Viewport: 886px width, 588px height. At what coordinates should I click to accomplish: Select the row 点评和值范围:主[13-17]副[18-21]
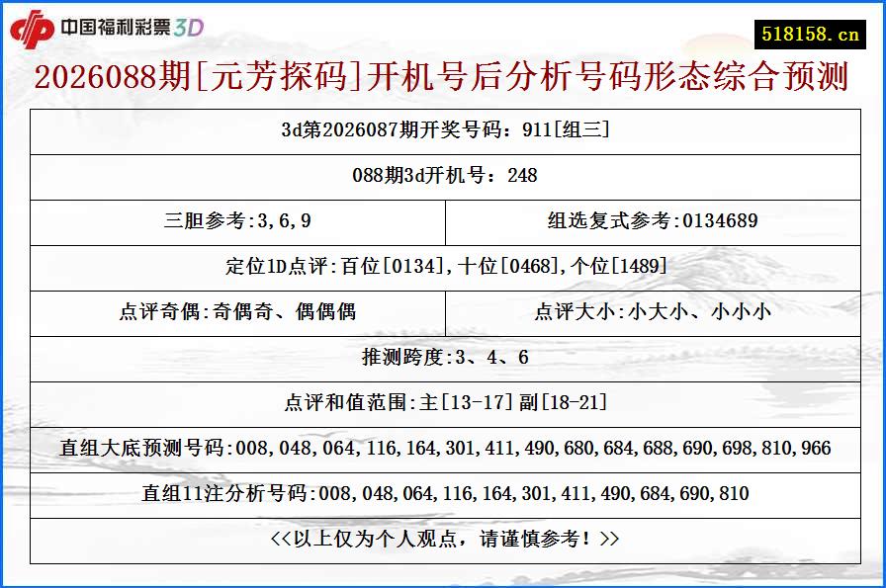pyautogui.click(x=445, y=404)
